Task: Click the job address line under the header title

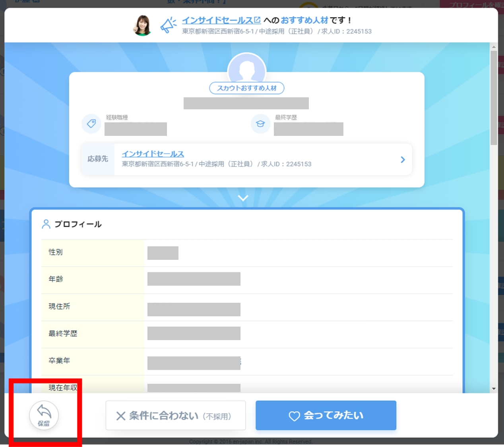Action: [277, 31]
